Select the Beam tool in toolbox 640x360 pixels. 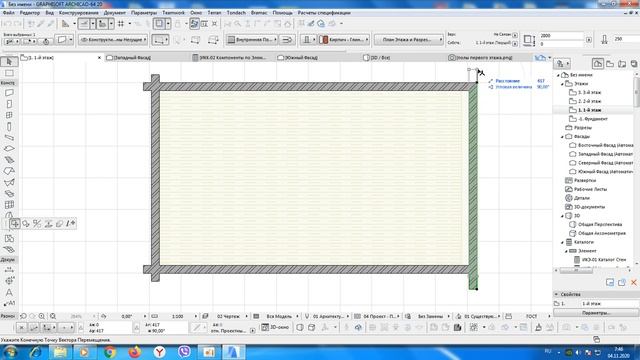(9, 138)
